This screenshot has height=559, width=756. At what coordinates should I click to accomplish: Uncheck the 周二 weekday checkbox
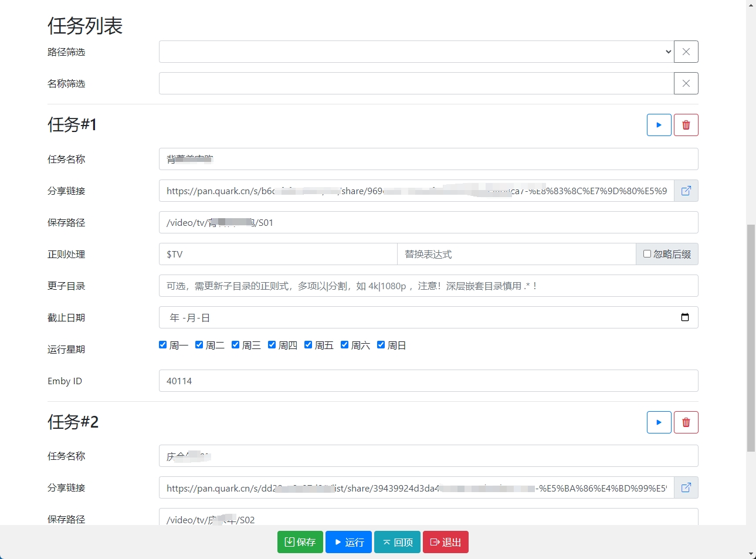pyautogui.click(x=199, y=344)
